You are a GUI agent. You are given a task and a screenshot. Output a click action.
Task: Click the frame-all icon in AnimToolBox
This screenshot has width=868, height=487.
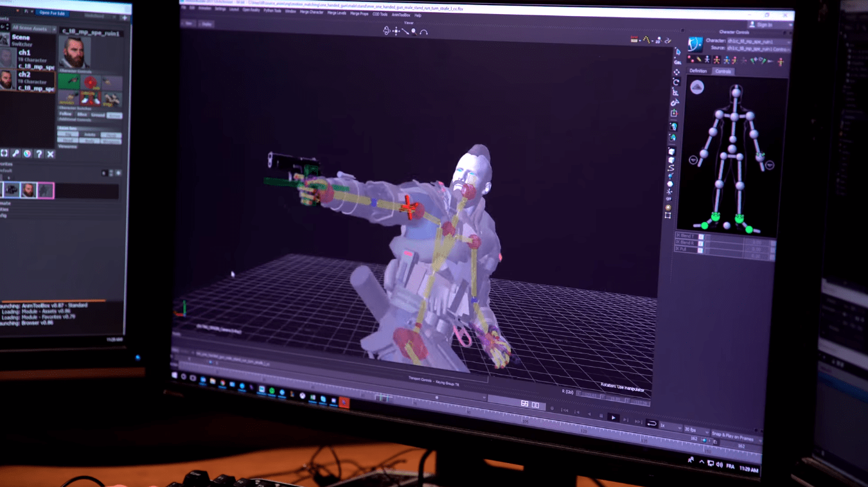[4, 153]
